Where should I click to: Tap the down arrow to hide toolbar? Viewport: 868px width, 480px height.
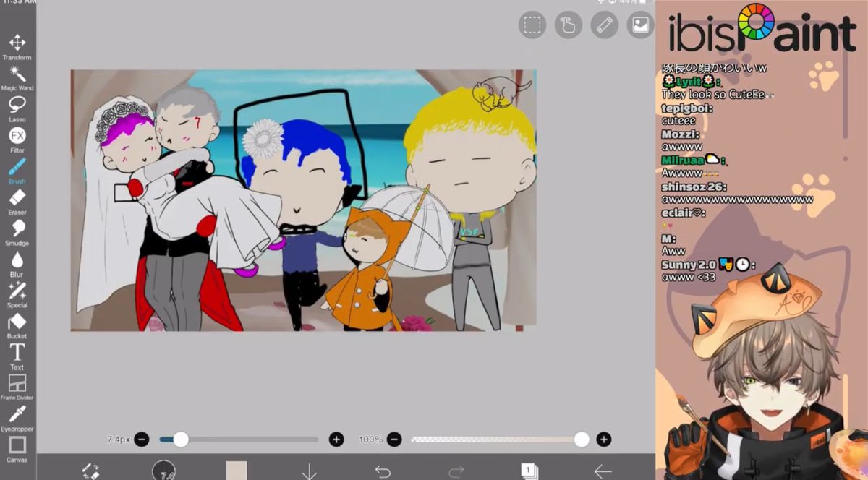(309, 471)
